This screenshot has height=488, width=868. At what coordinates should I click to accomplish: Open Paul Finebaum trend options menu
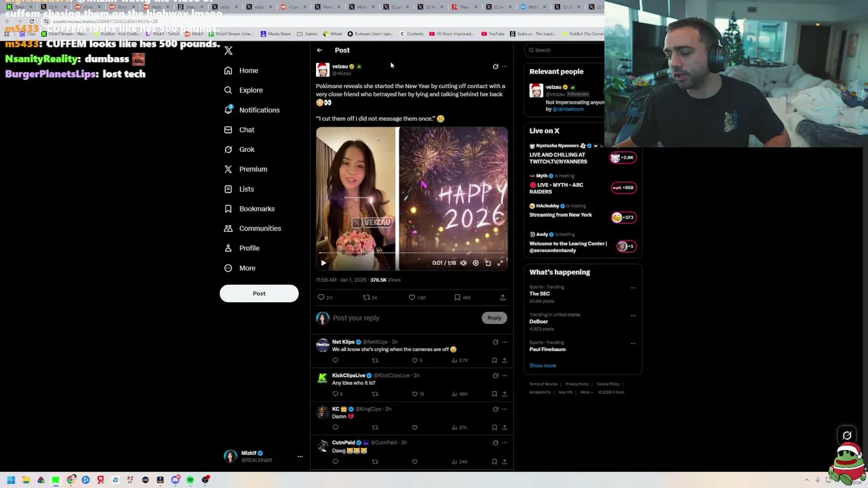pyautogui.click(x=633, y=343)
